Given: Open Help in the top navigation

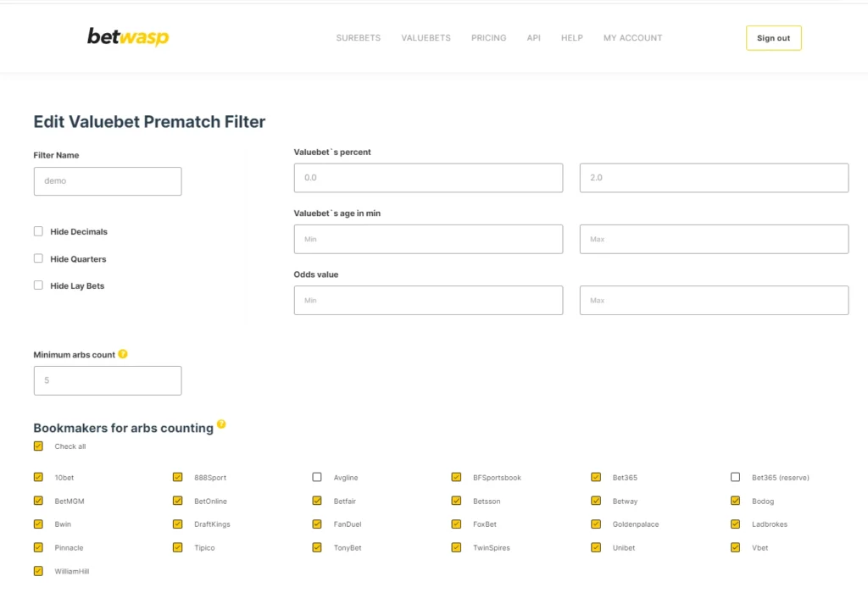Looking at the screenshot, I should [x=572, y=37].
